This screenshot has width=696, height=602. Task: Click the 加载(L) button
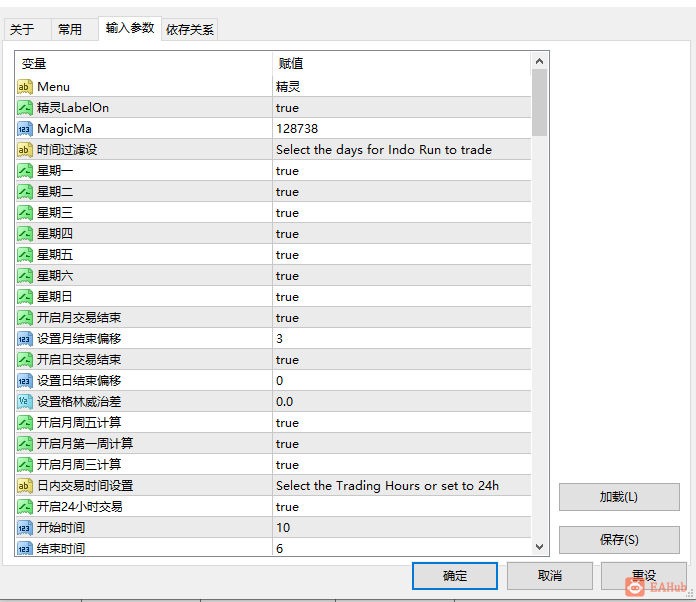click(619, 497)
